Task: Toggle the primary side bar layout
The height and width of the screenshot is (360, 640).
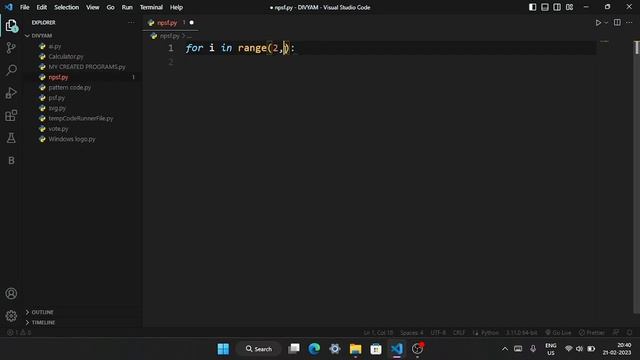Action: click(532, 7)
